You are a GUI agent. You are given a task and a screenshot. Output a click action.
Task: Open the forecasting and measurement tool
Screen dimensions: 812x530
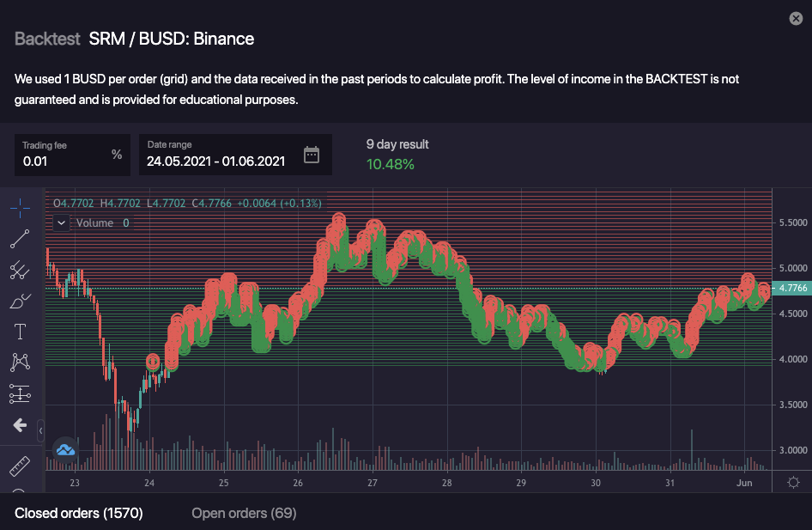[20, 393]
